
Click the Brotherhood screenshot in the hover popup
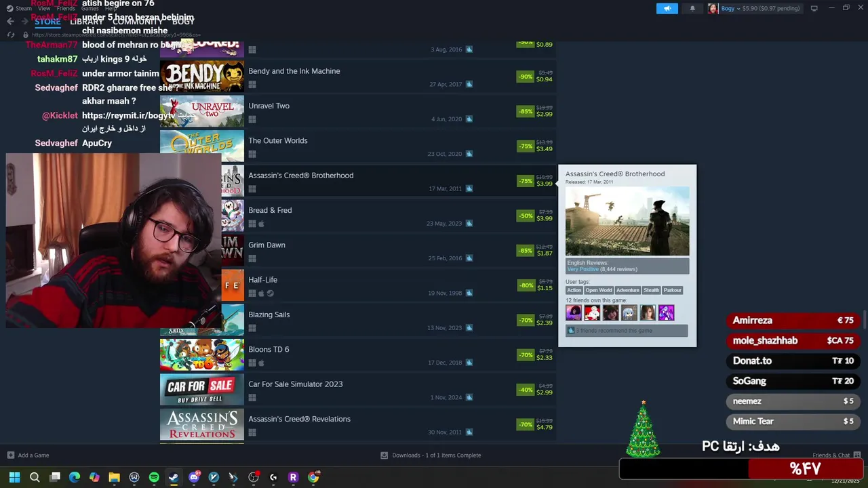click(x=627, y=221)
